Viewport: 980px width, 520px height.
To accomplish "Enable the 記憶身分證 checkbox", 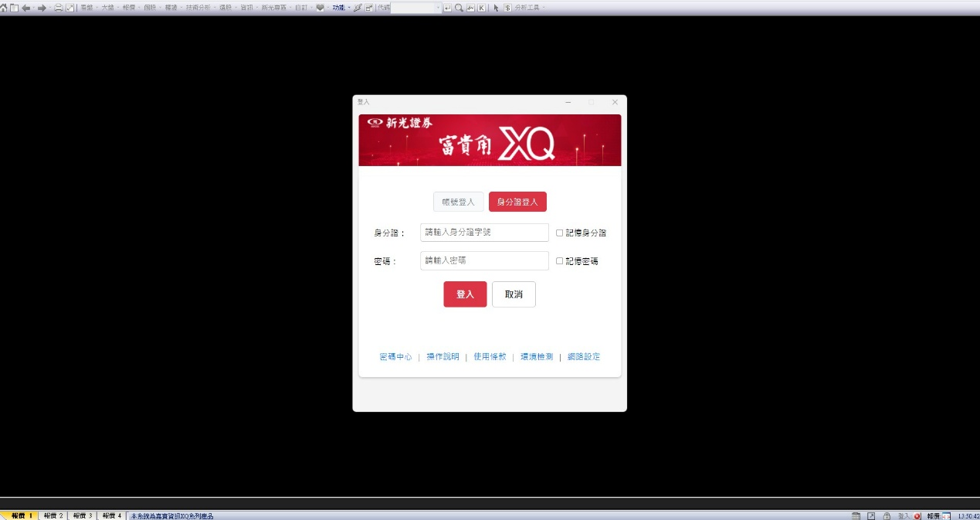I will tap(560, 233).
